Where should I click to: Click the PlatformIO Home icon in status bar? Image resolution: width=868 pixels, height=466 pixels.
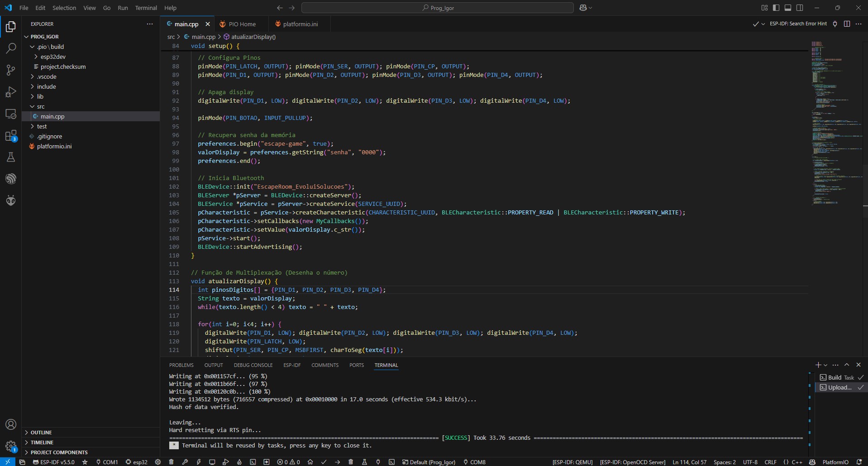[310, 462]
